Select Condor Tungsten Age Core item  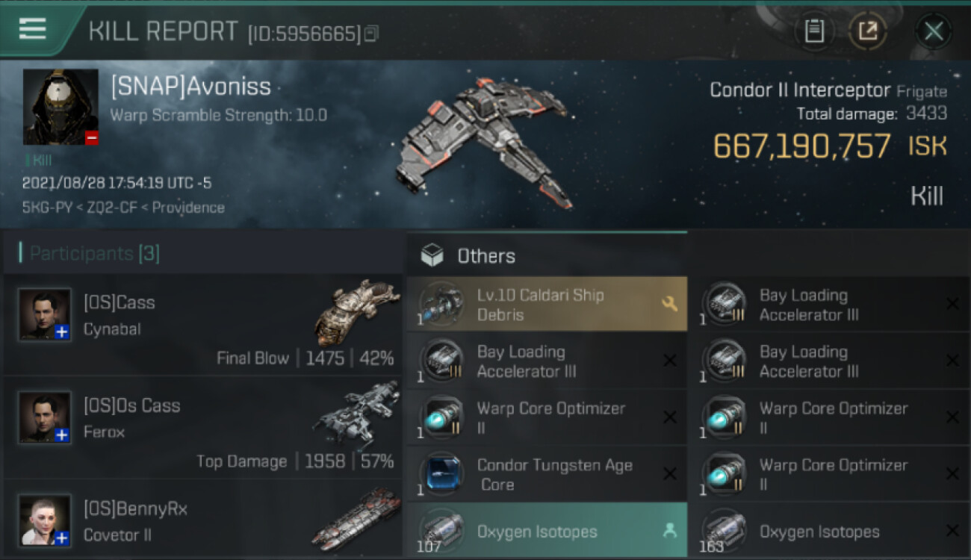pos(547,474)
